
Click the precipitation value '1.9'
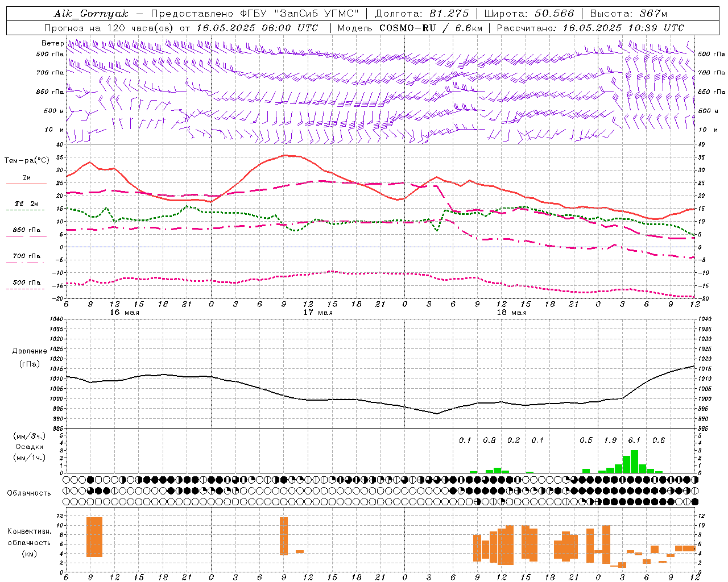click(x=610, y=440)
